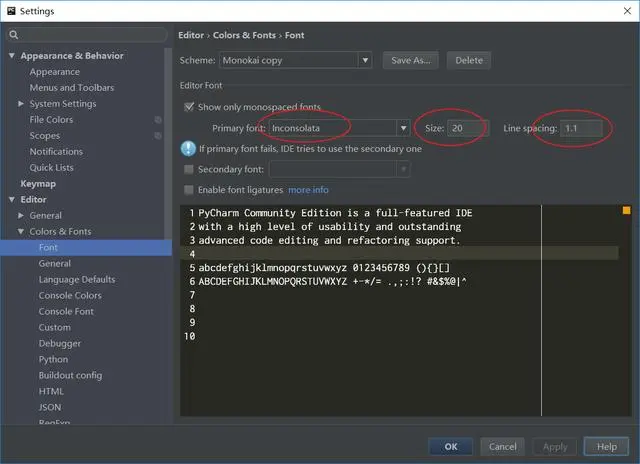The height and width of the screenshot is (464, 640).
Task: Open JSON color settings
Action: pos(50,407)
